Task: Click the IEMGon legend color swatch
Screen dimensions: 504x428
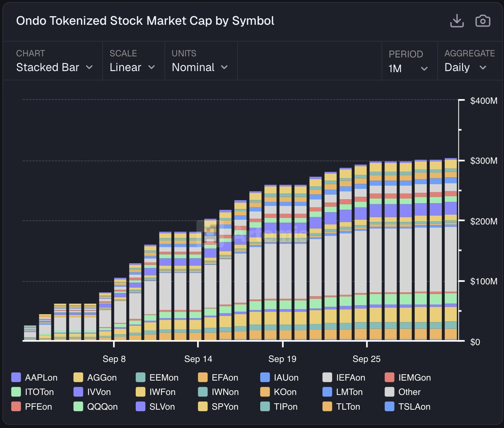Action: (389, 377)
